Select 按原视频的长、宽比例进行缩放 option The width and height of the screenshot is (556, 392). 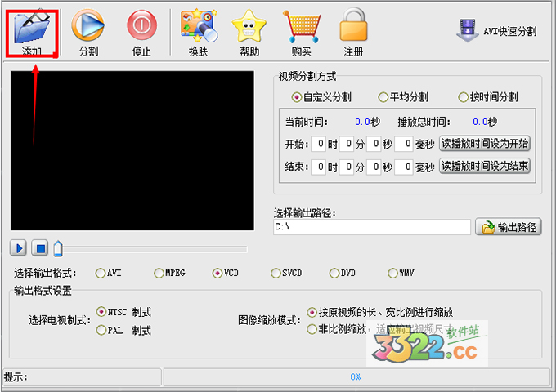tap(380, 312)
